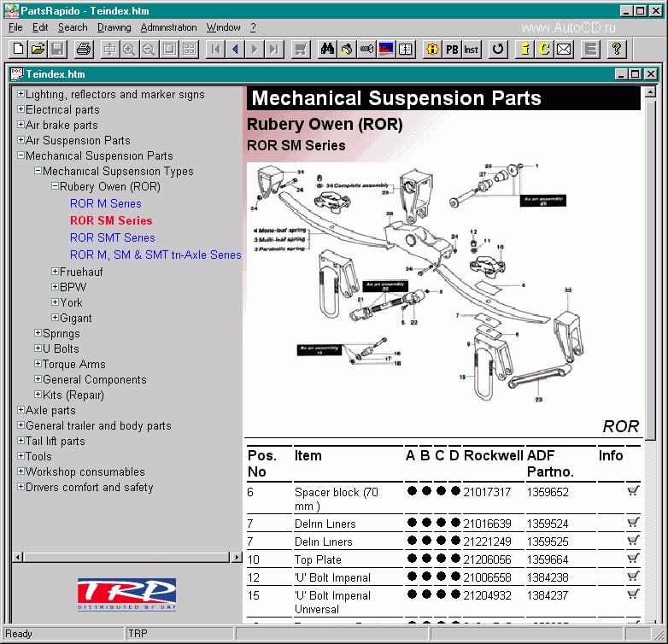Expand the U Bolts node

[x=38, y=348]
